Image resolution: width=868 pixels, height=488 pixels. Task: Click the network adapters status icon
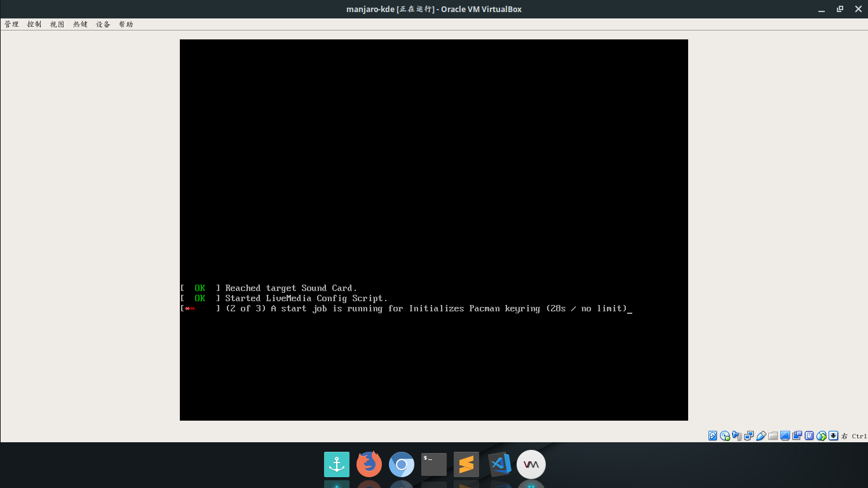pyautogui.click(x=749, y=436)
